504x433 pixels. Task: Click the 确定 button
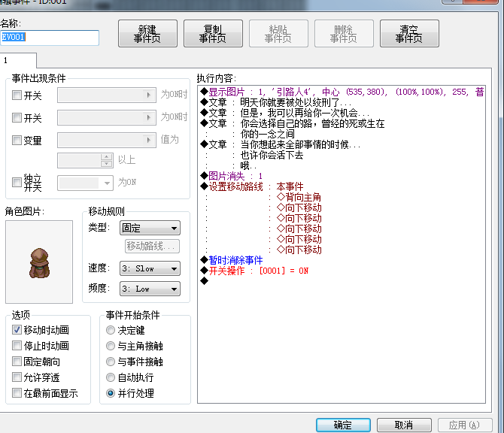(343, 425)
